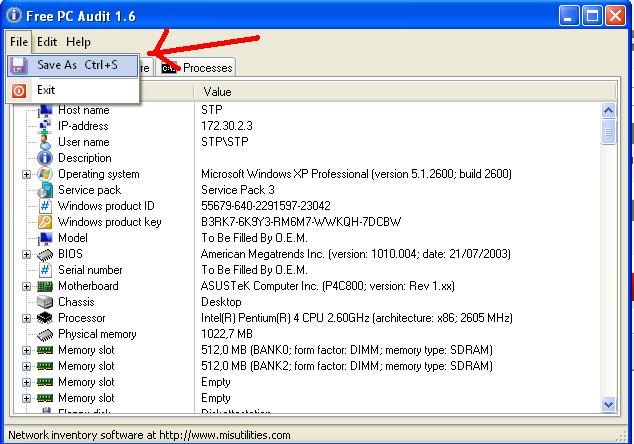The height and width of the screenshot is (444, 634).
Task: Open the Edit menu
Action: coord(47,42)
